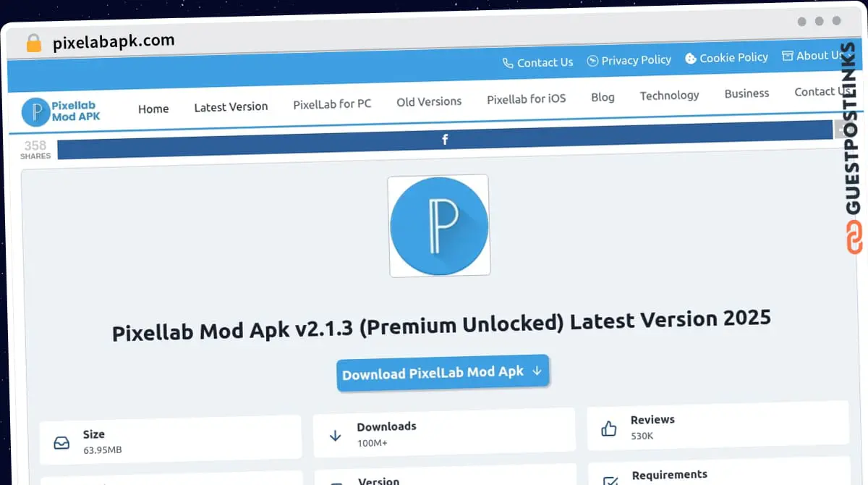The image size is (868, 485).
Task: Click the Privacy Policy shield icon
Action: tap(592, 61)
